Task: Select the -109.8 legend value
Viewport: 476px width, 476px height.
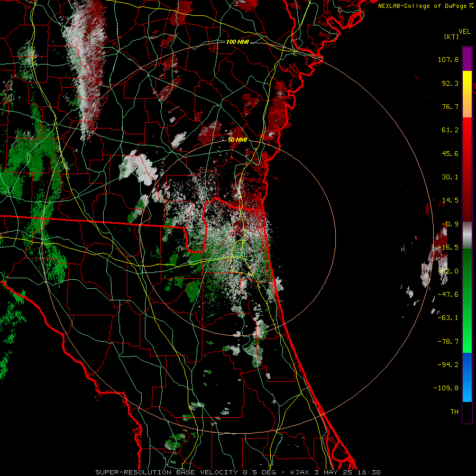Action: click(x=446, y=388)
